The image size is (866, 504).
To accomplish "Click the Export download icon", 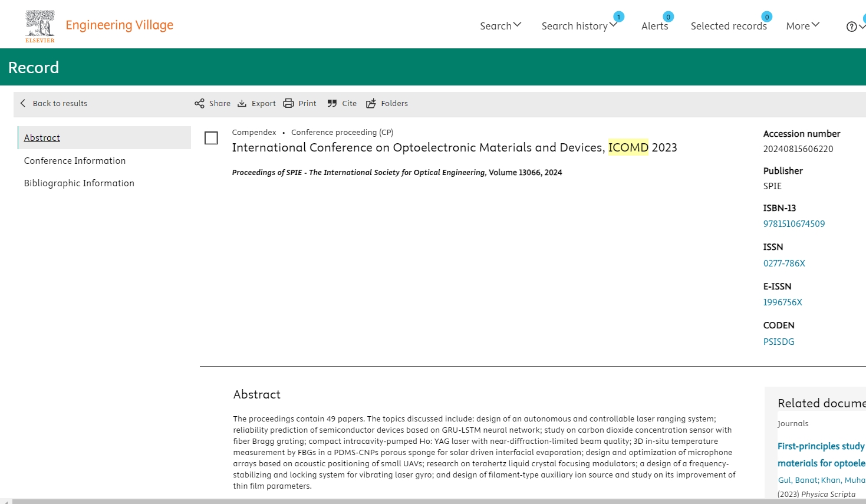I will [242, 103].
